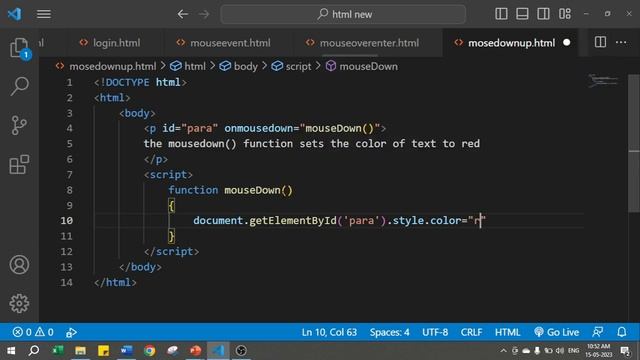Open Google Chrome from the taskbar

point(149,351)
